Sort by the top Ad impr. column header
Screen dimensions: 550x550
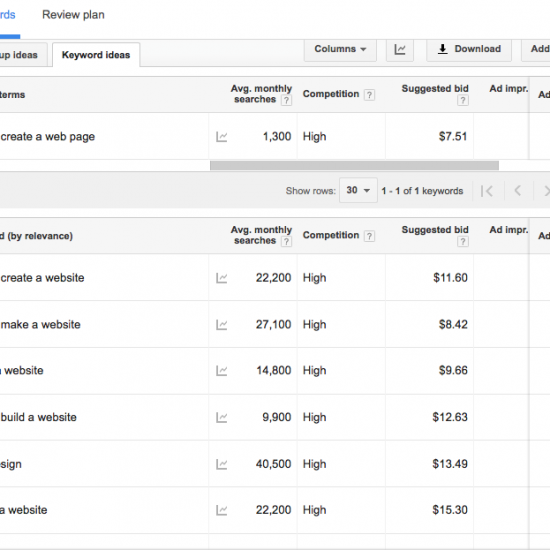tap(509, 89)
